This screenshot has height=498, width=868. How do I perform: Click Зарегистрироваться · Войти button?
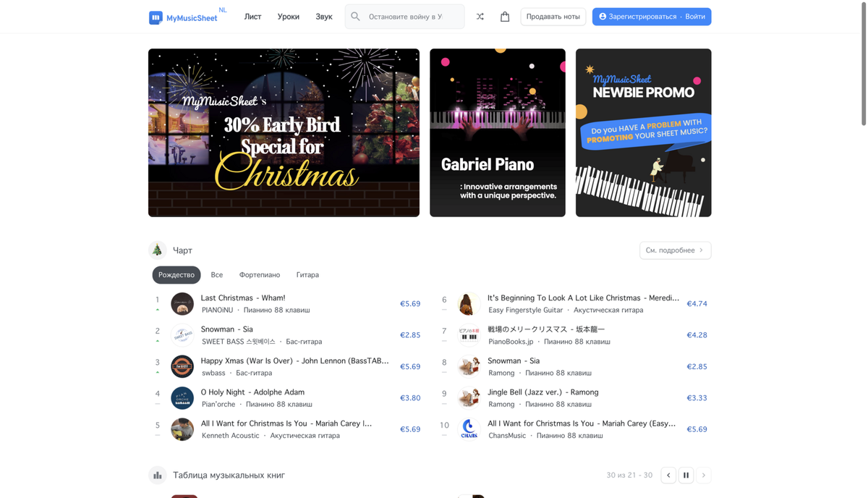pyautogui.click(x=652, y=17)
